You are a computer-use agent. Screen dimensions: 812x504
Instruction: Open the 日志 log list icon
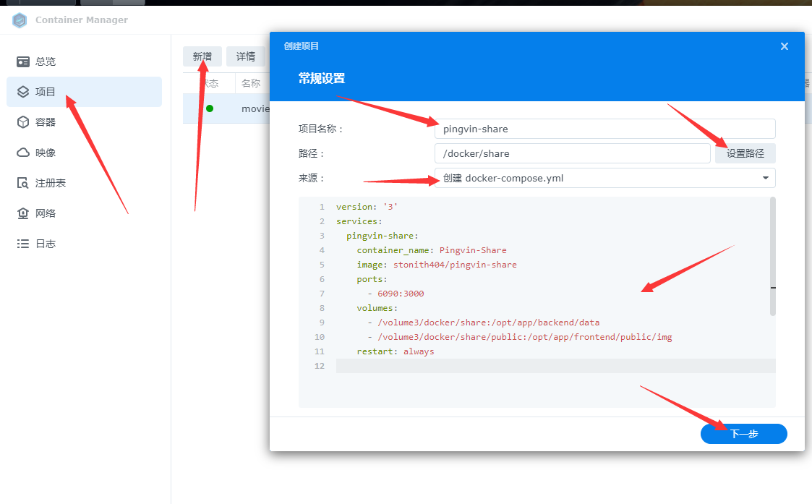[x=23, y=244]
